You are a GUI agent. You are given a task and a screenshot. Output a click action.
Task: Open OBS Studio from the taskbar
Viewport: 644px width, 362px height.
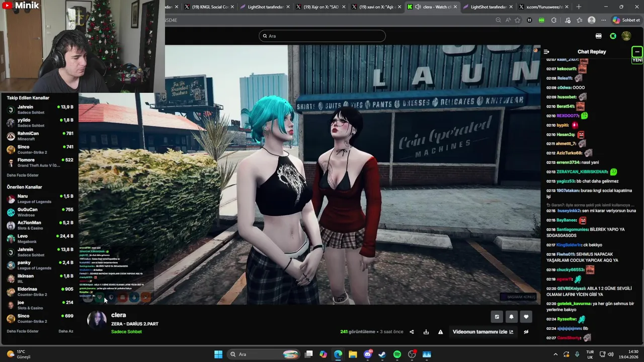(x=412, y=354)
